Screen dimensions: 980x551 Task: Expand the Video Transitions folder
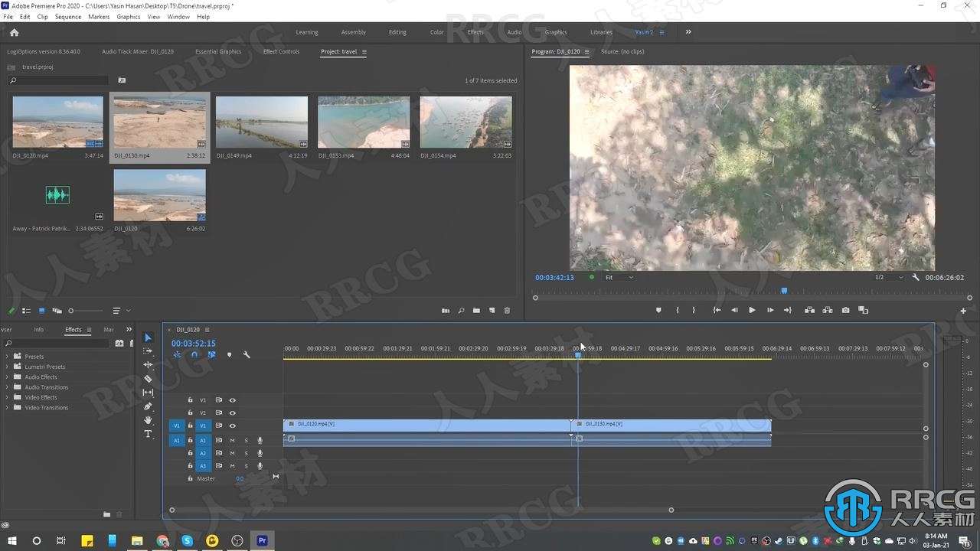tap(8, 408)
